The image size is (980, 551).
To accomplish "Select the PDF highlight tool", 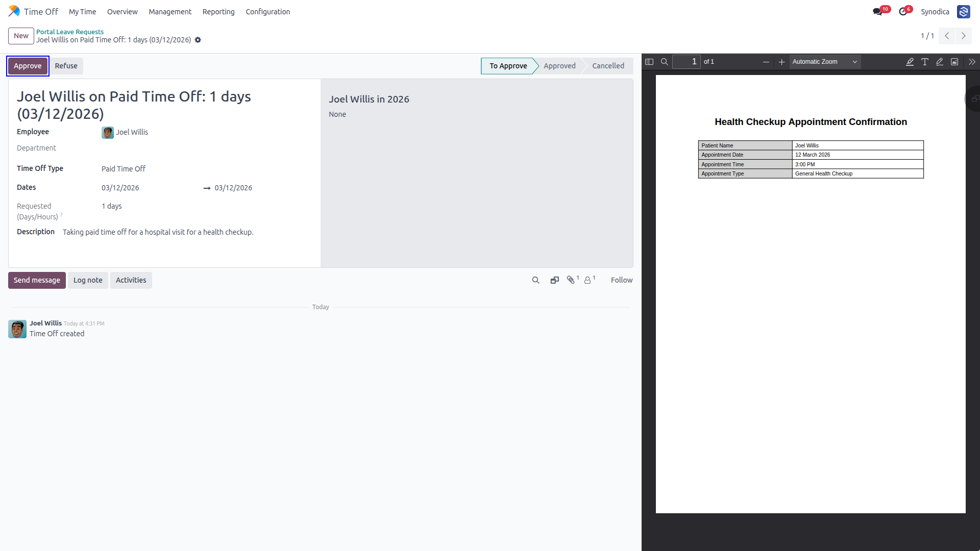I will (x=910, y=62).
